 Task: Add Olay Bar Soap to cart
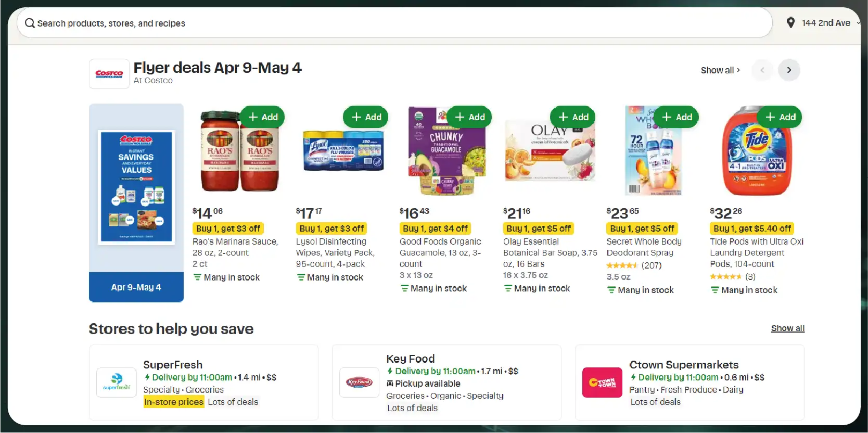click(x=573, y=117)
